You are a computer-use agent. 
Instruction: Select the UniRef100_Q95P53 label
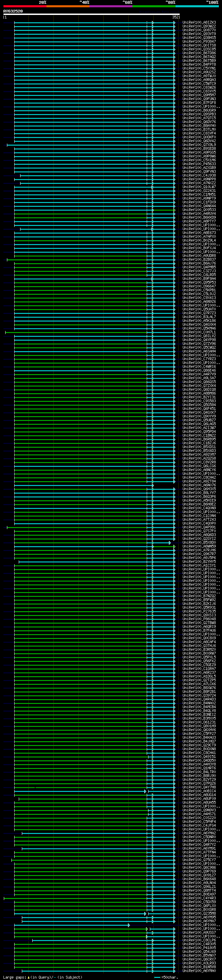[199, 282]
